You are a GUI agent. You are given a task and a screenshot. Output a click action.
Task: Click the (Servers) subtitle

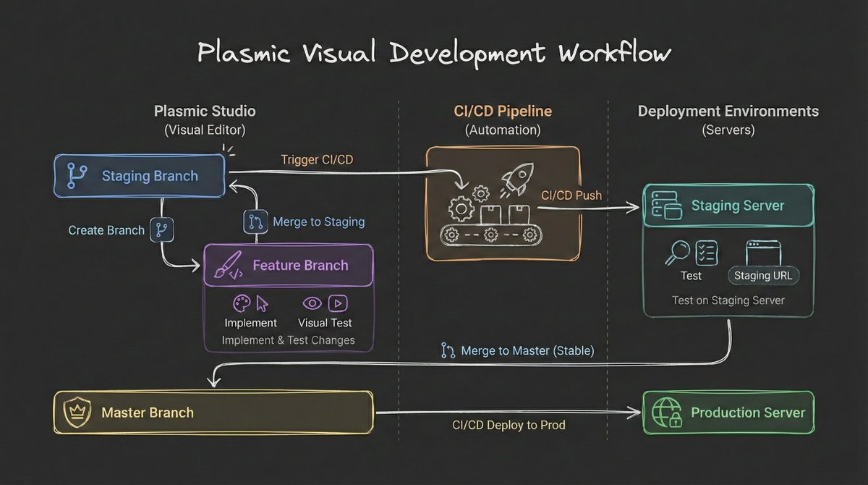728,130
